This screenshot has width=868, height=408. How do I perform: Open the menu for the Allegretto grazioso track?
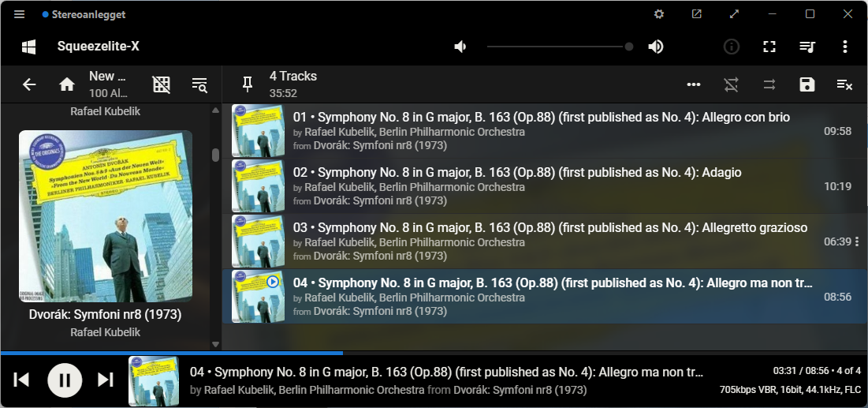coord(857,241)
